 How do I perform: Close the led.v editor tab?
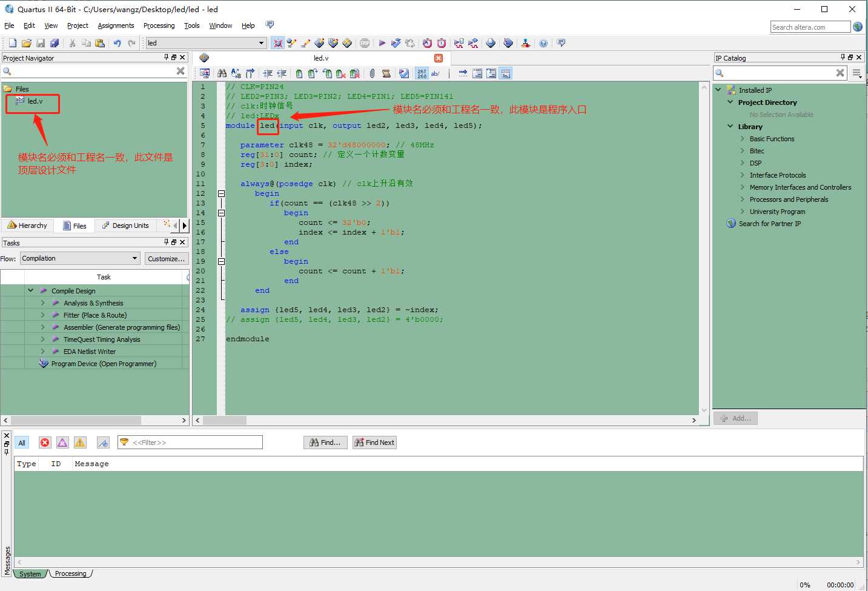click(x=439, y=58)
